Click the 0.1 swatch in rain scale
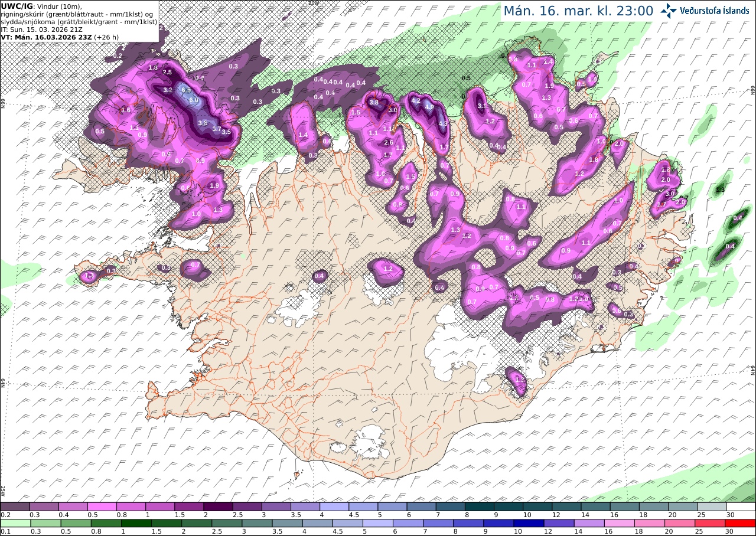 [x=15, y=523]
